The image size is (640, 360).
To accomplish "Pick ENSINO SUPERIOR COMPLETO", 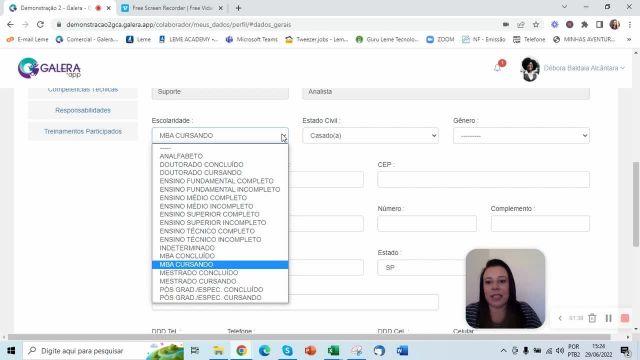I will point(220,214).
